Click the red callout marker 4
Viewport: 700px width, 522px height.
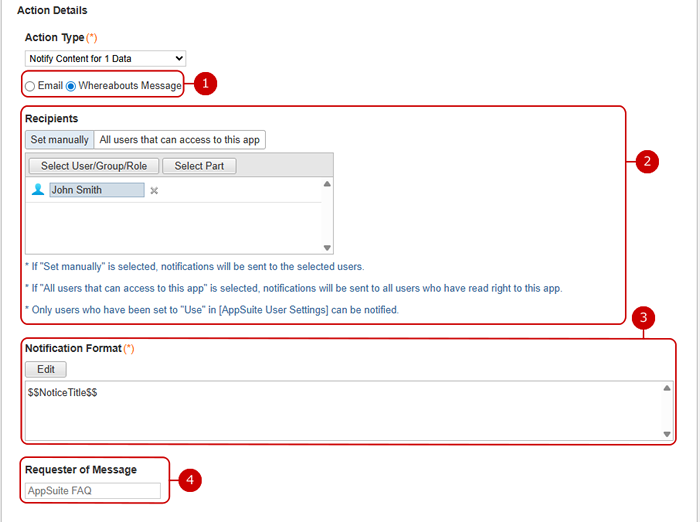click(190, 480)
